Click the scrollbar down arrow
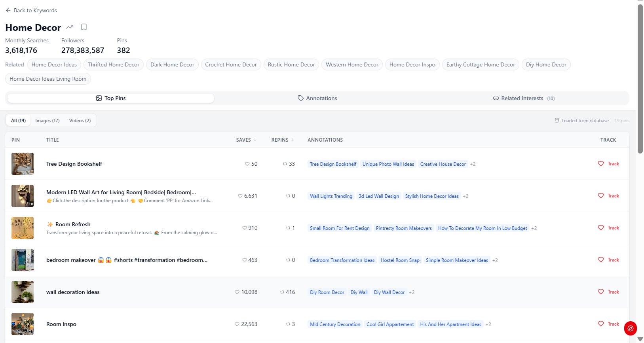 tap(640, 339)
